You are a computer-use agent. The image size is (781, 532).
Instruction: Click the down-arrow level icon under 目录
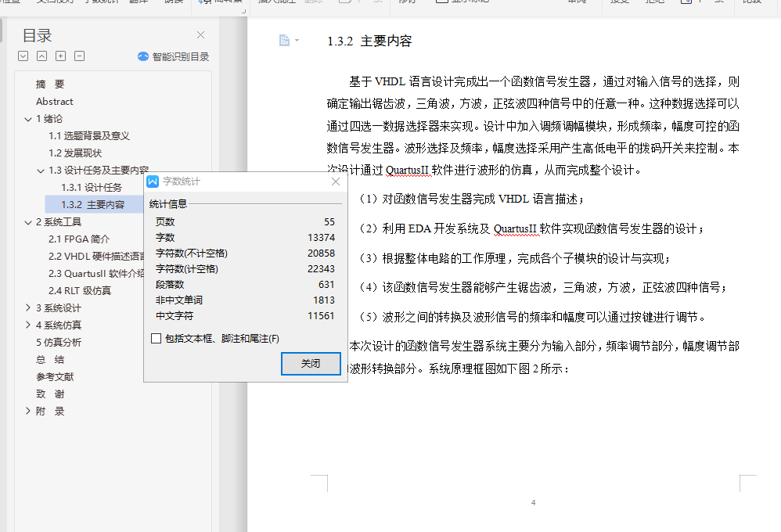click(23, 56)
